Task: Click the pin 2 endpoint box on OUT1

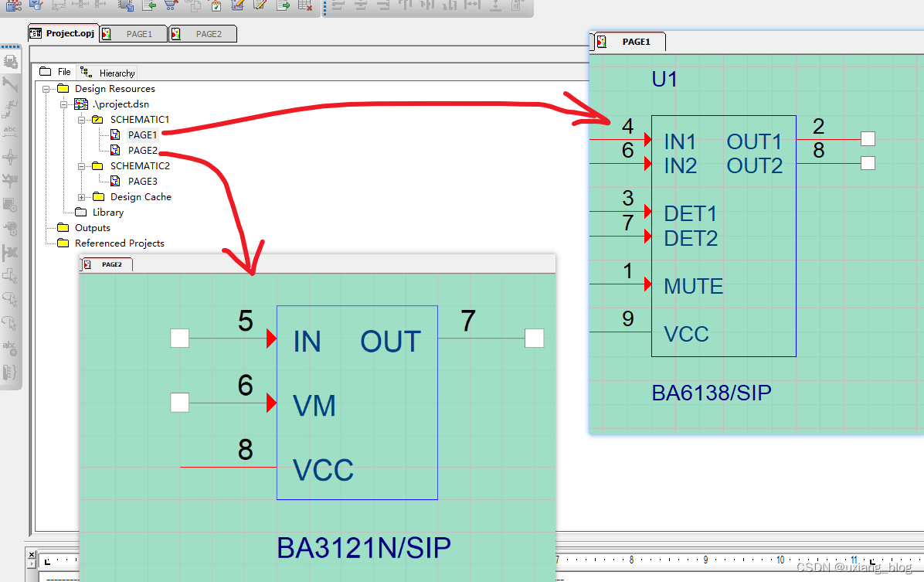Action: [x=868, y=139]
